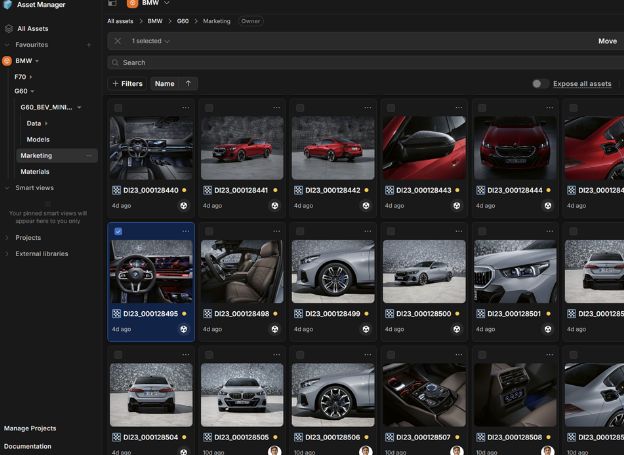624x455 pixels.
Task: Go to BMW breadcrumb
Action: point(155,21)
